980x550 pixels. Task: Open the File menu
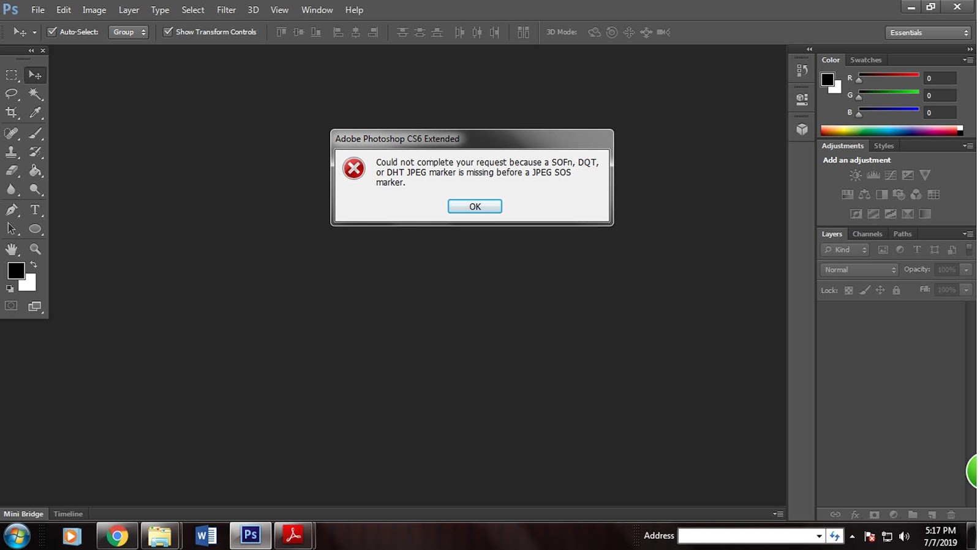(x=38, y=10)
